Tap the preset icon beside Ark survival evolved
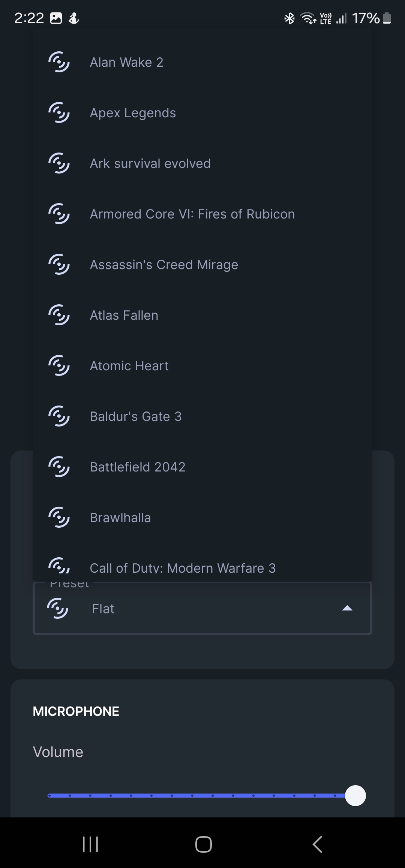The image size is (405, 868). point(59,163)
